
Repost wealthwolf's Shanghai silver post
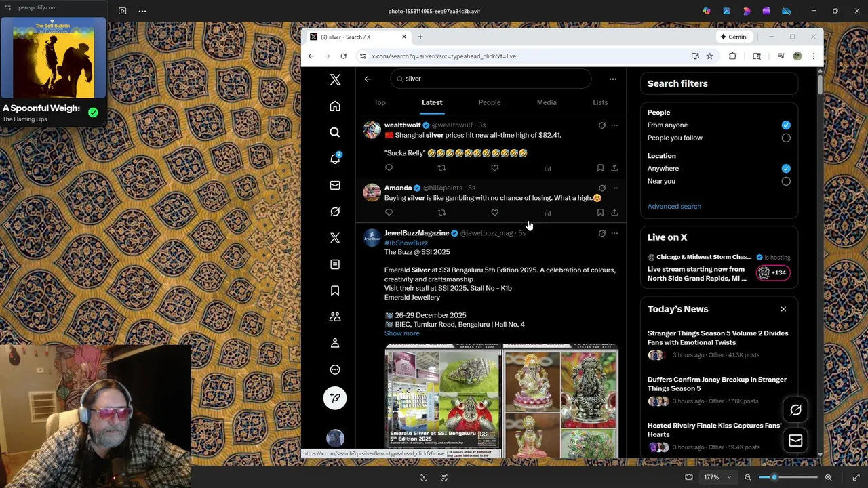point(441,168)
